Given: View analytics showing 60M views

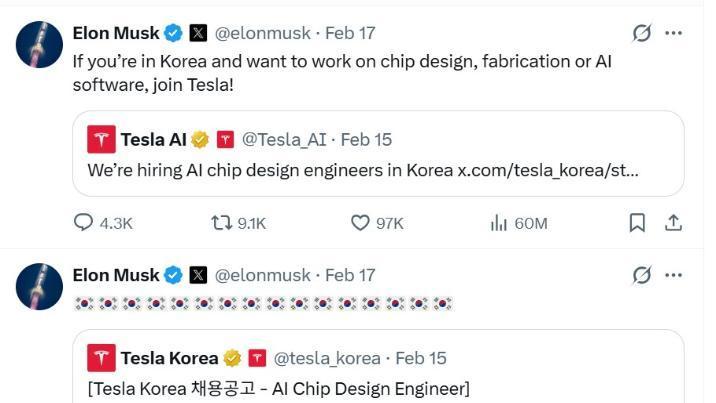Looking at the screenshot, I should point(499,223).
